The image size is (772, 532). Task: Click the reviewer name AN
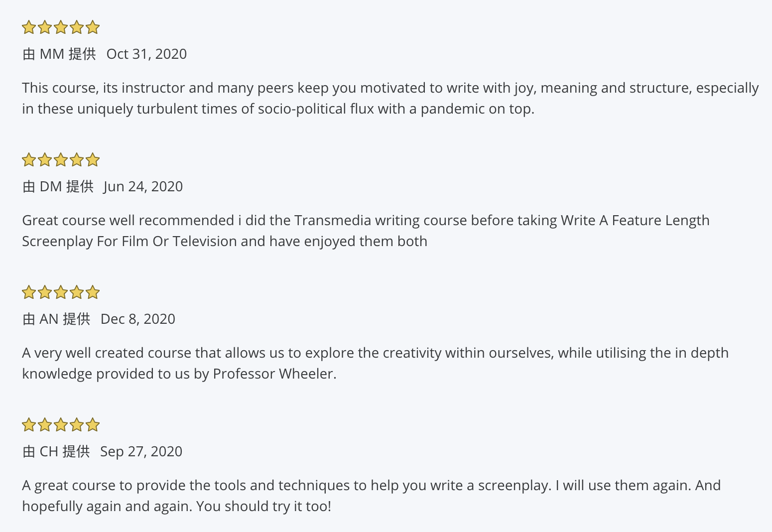pos(49,319)
